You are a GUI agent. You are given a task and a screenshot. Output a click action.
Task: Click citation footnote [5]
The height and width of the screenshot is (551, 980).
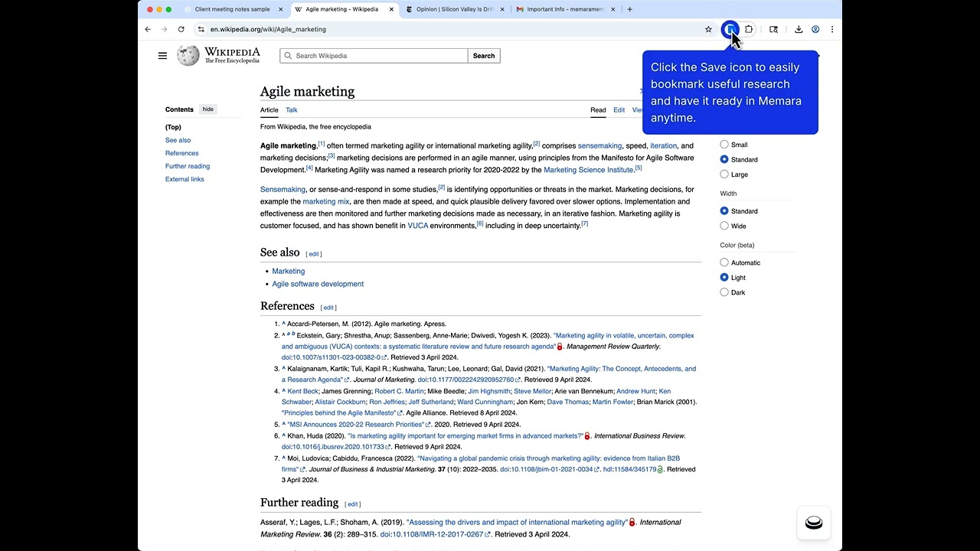tap(639, 168)
